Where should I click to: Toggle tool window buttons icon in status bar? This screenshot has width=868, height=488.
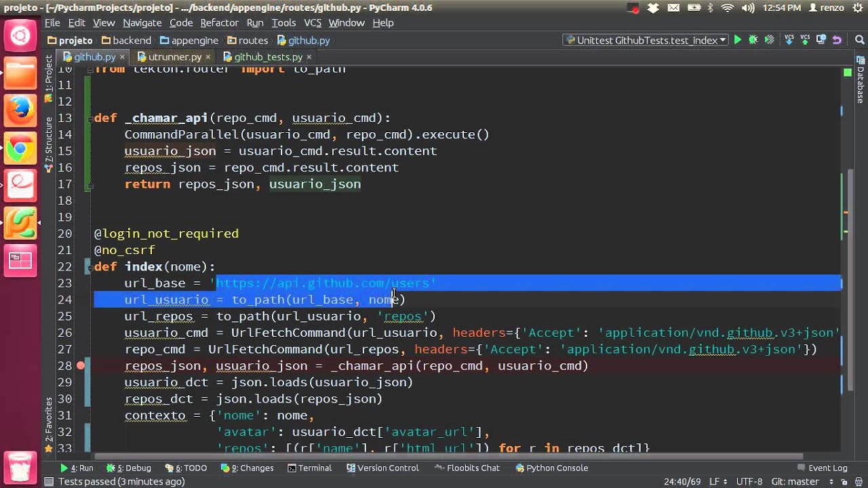coord(49,482)
